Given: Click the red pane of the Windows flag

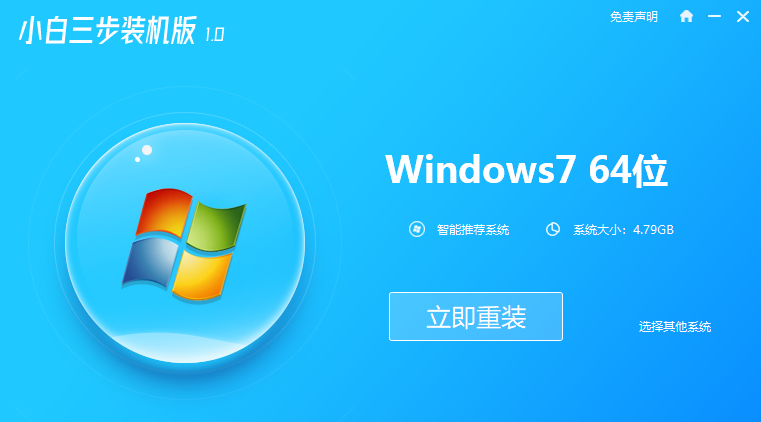Looking at the screenshot, I should (164, 212).
